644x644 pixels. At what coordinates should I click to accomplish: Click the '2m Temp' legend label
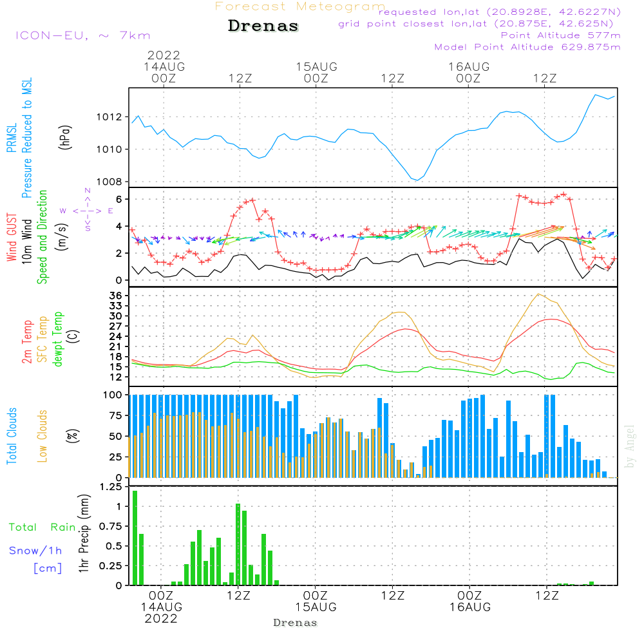point(26,342)
